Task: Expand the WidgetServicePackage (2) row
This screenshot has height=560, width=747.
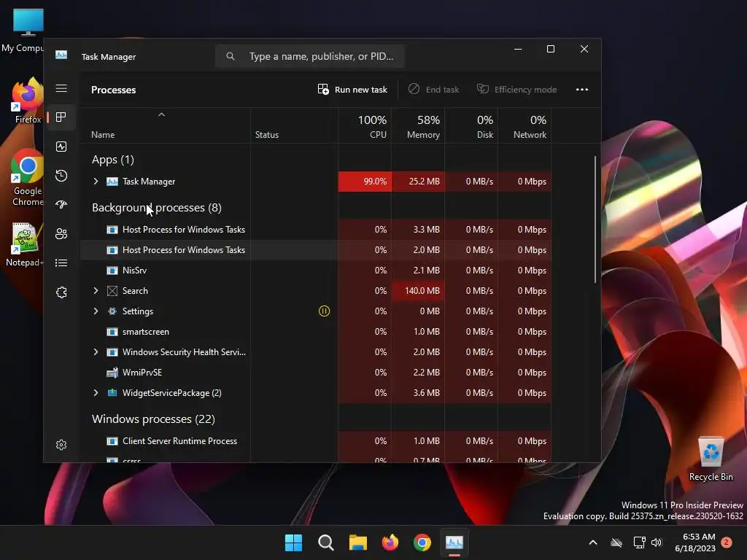Action: tap(96, 393)
